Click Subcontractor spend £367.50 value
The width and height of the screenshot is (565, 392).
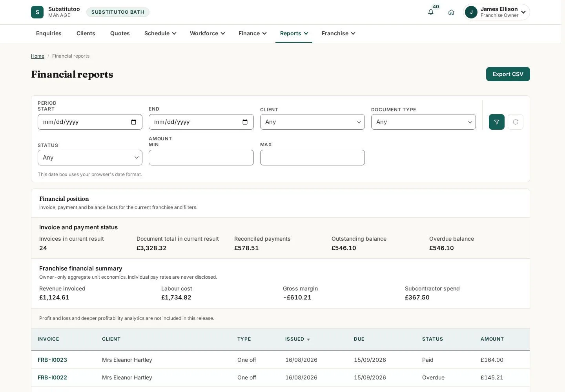click(417, 298)
